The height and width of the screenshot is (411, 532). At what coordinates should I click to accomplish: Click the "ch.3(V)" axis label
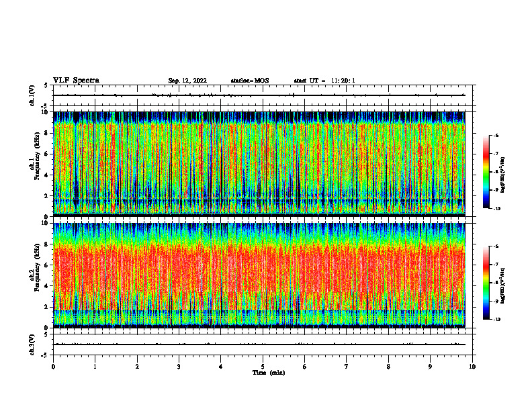(32, 345)
